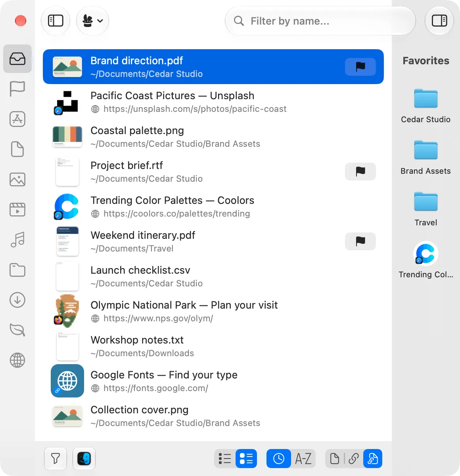
Task: Select Coastal palette.png file
Action: pyautogui.click(x=213, y=136)
